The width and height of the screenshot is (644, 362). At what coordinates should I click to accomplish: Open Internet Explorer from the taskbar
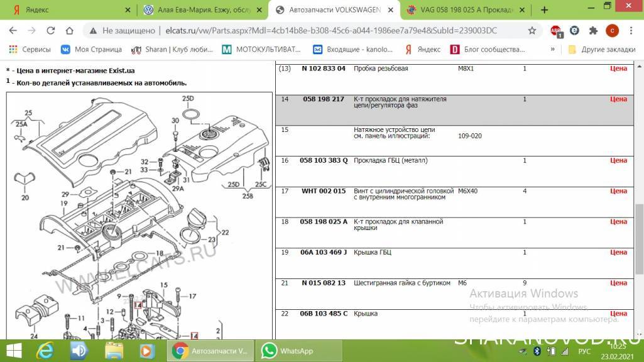coord(45,350)
